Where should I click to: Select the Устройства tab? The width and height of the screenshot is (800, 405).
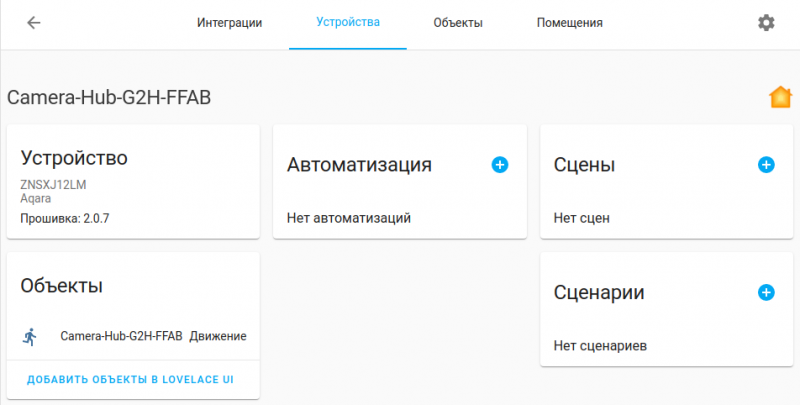(347, 23)
